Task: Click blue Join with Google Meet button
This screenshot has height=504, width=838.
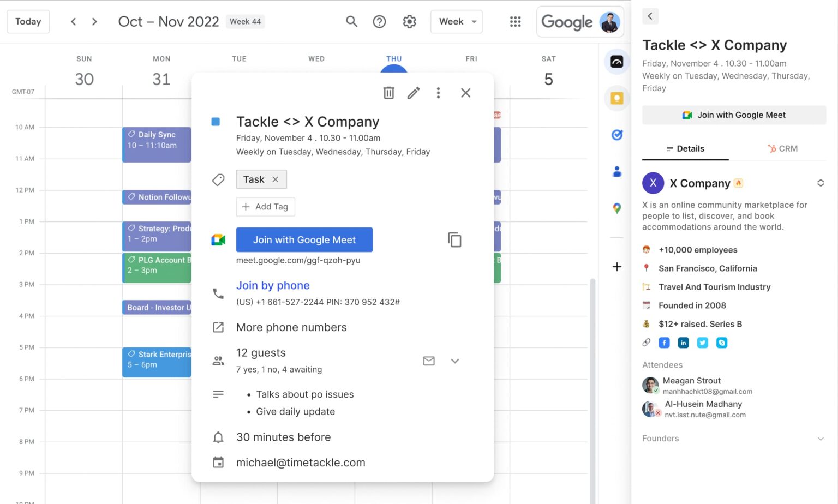Action: click(x=304, y=240)
